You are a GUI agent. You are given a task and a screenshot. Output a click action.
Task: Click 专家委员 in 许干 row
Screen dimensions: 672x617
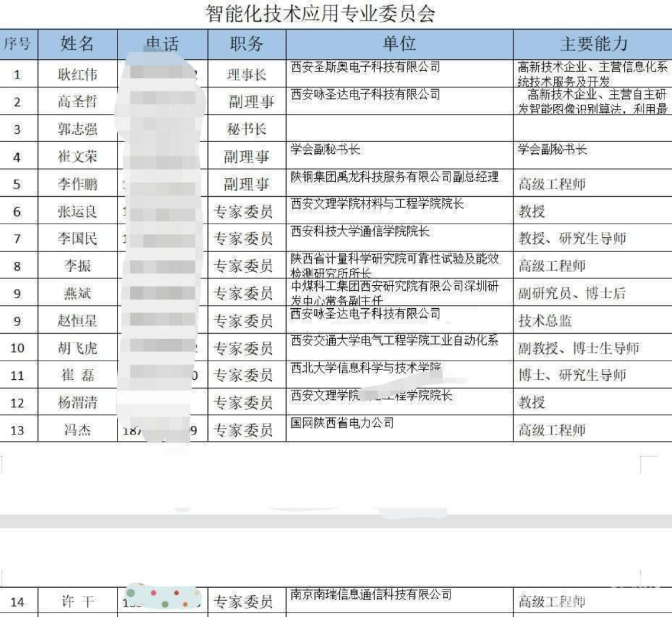tap(243, 602)
